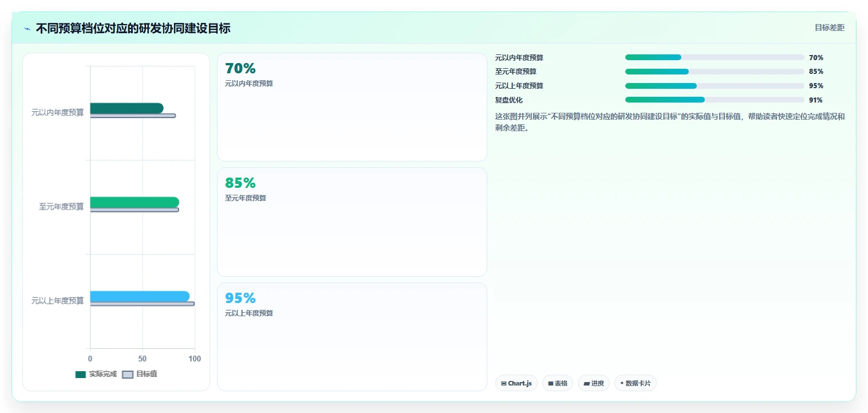Click the 数据卡片 tag chip
The height and width of the screenshot is (413, 868).
[x=636, y=383]
